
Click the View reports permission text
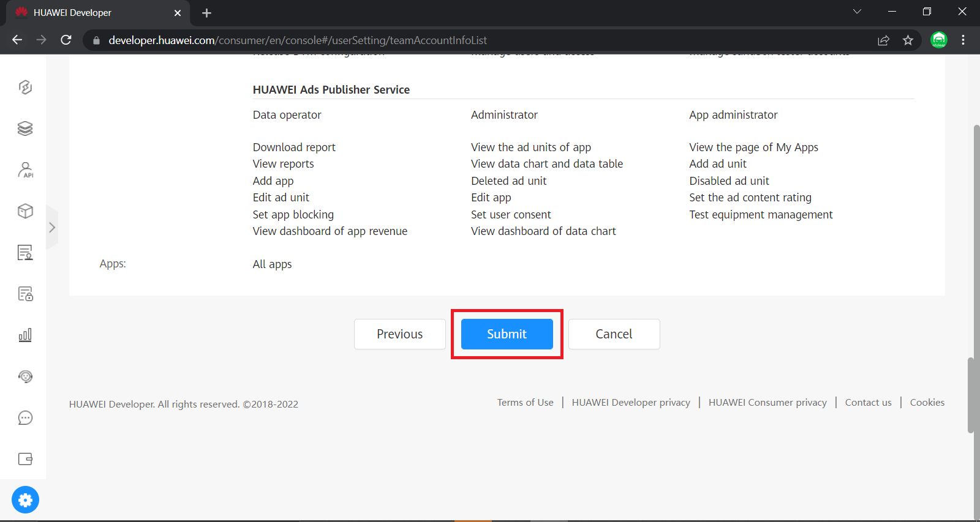coord(283,163)
